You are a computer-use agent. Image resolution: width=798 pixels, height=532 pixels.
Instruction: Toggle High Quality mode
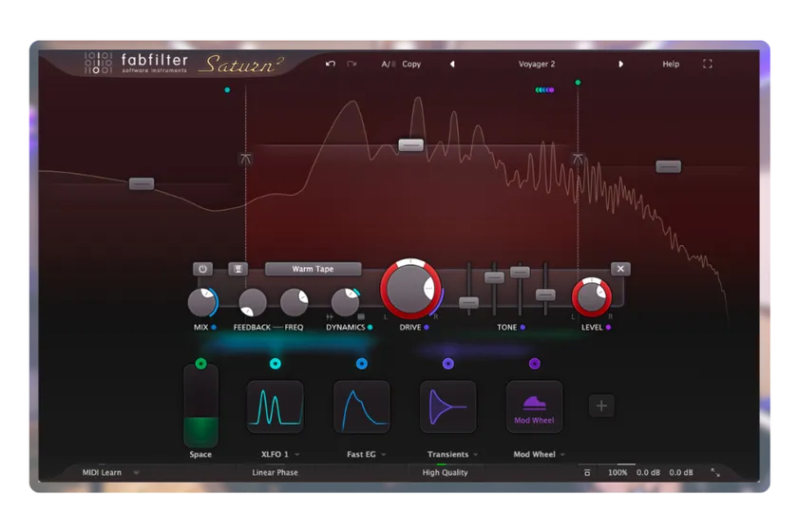[x=445, y=472]
